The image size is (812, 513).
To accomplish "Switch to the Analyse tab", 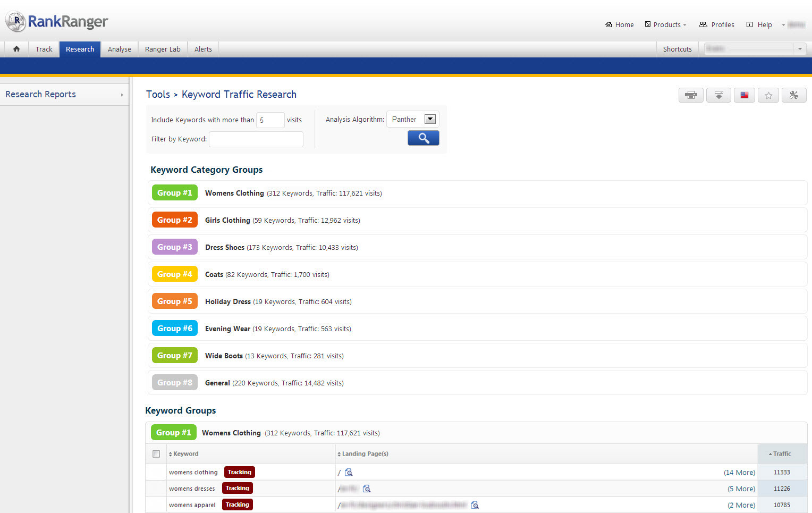I will 119,49.
